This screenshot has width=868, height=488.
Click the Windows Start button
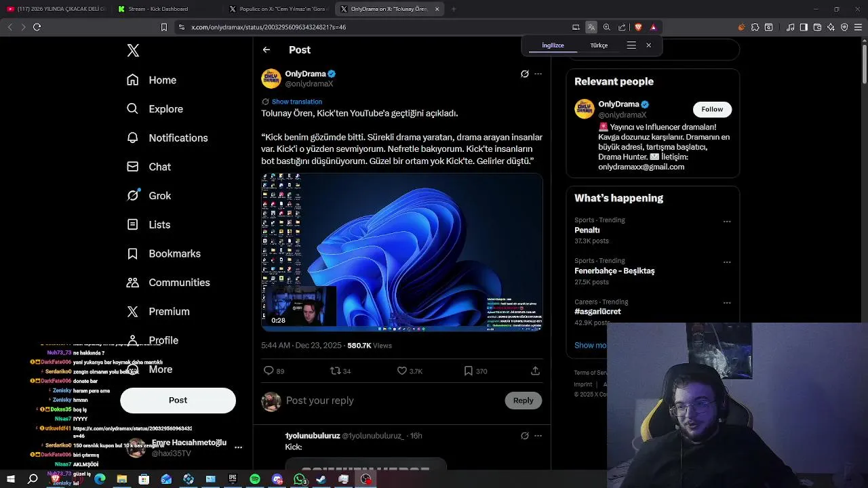[11, 479]
